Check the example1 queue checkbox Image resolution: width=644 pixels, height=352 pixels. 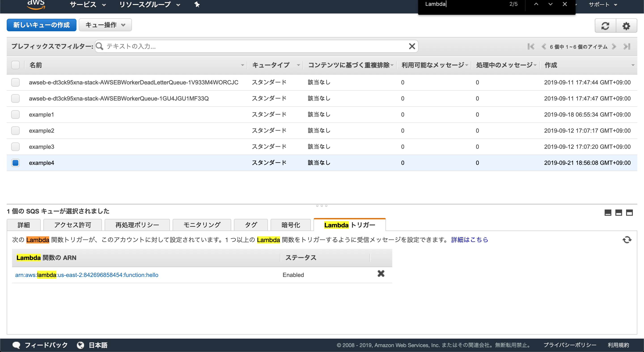(x=15, y=115)
